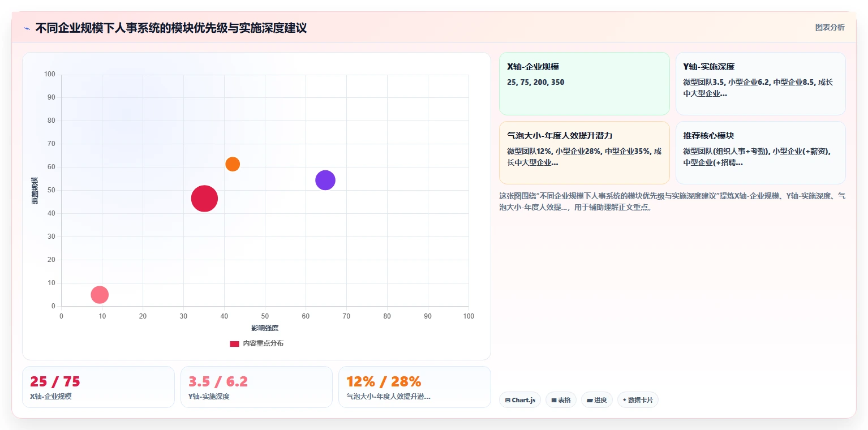This screenshot has height=430, width=868.
Task: Click the 内容重点分布 legend text
Action: [x=263, y=343]
